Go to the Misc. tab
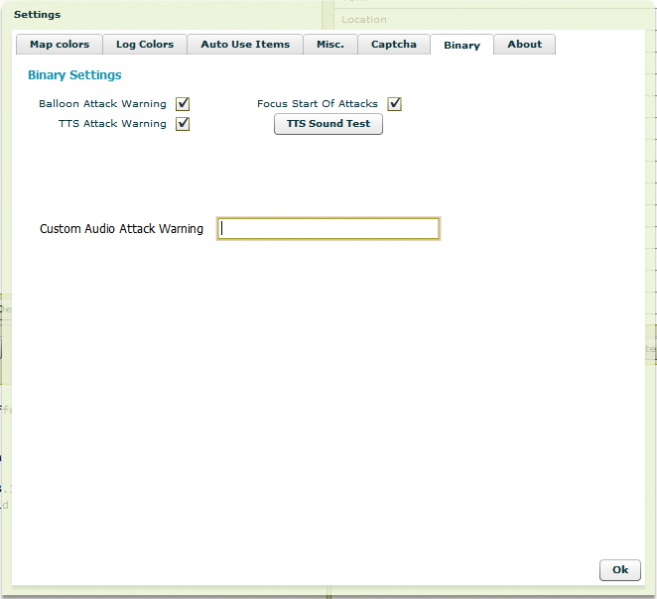657x599 pixels. (330, 45)
